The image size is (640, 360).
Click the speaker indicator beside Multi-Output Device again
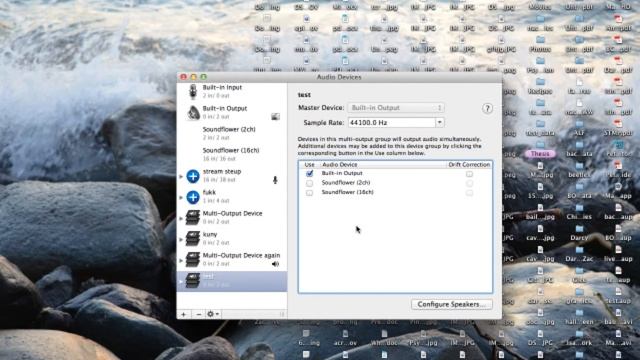point(276,264)
